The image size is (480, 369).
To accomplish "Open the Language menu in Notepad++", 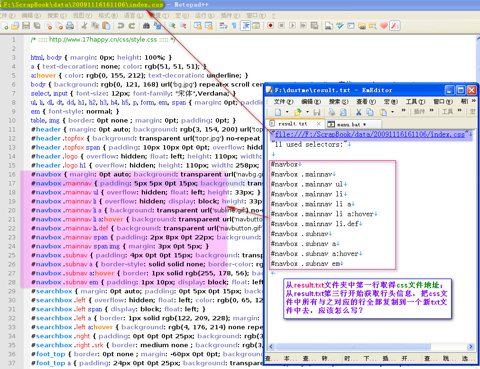I will coord(133,16).
